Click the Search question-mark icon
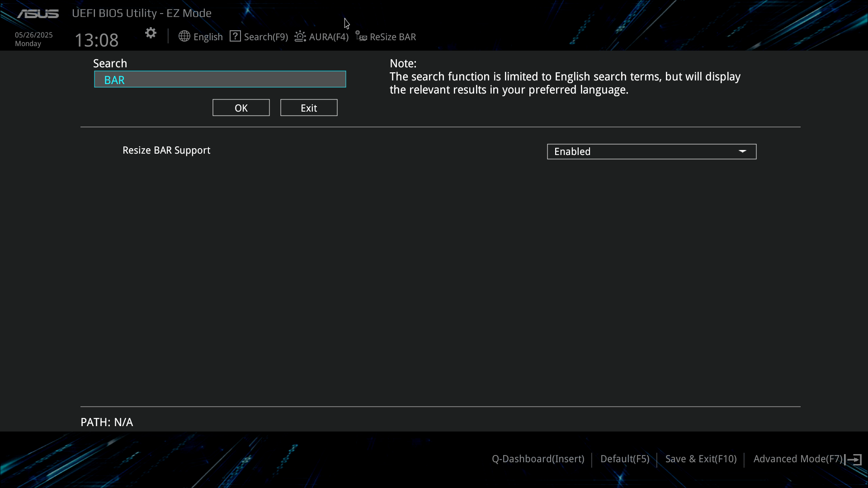This screenshot has height=488, width=868. 235,36
